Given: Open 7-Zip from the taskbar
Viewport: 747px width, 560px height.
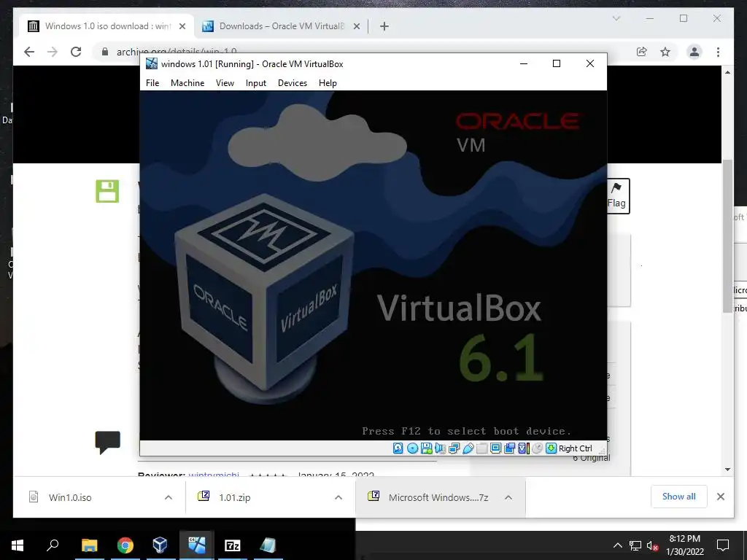Looking at the screenshot, I should tap(232, 545).
